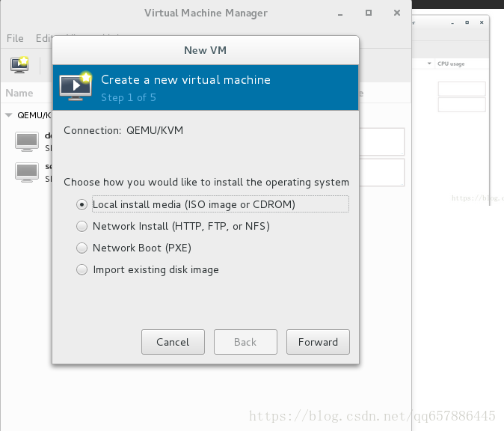The width and height of the screenshot is (504, 431).
Task: Select Network Install (HTTP, FTP, or NFS)
Action: pos(82,227)
